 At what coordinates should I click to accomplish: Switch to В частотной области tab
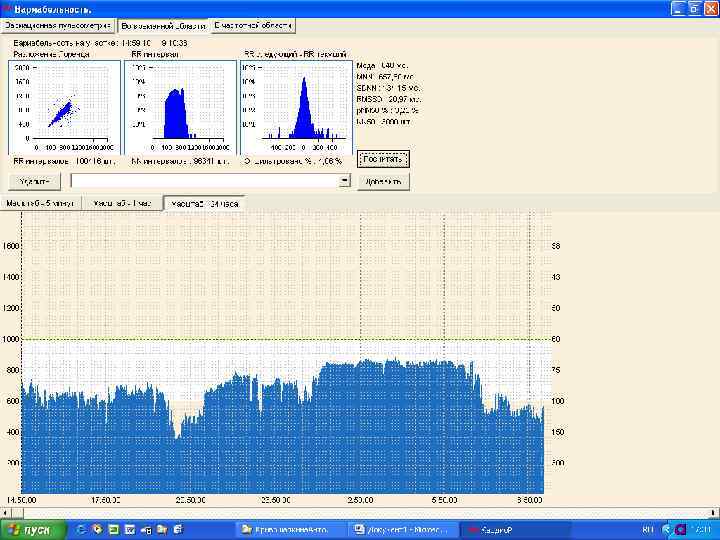[252, 26]
